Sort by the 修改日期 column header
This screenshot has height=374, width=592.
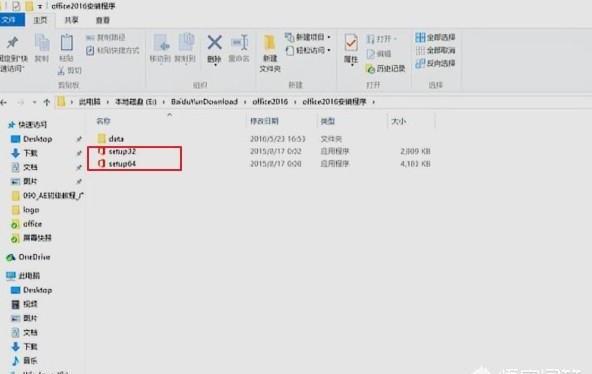pyautogui.click(x=264, y=121)
